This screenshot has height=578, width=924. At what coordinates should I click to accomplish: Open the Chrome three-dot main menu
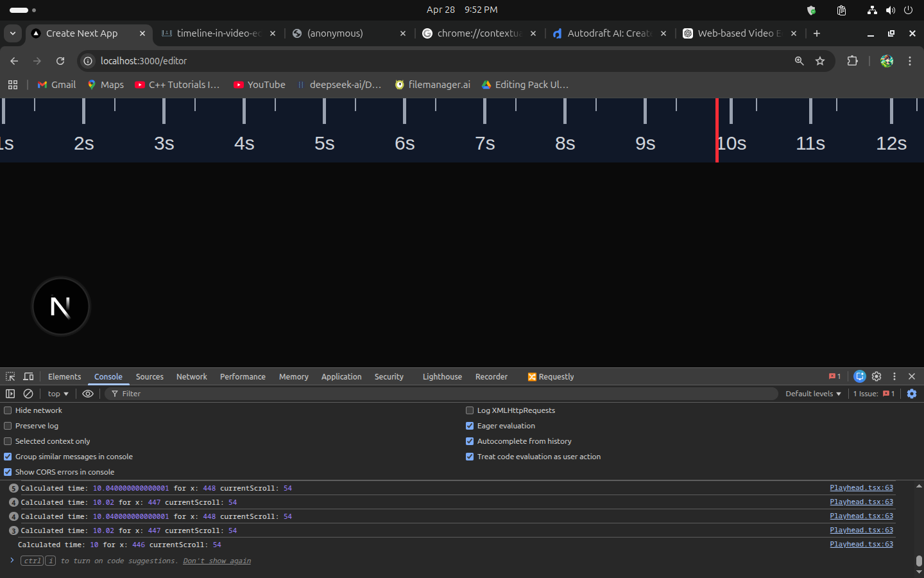(x=910, y=61)
